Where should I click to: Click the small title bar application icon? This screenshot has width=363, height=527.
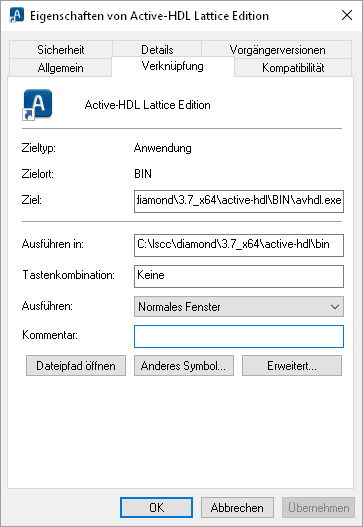pos(16,15)
